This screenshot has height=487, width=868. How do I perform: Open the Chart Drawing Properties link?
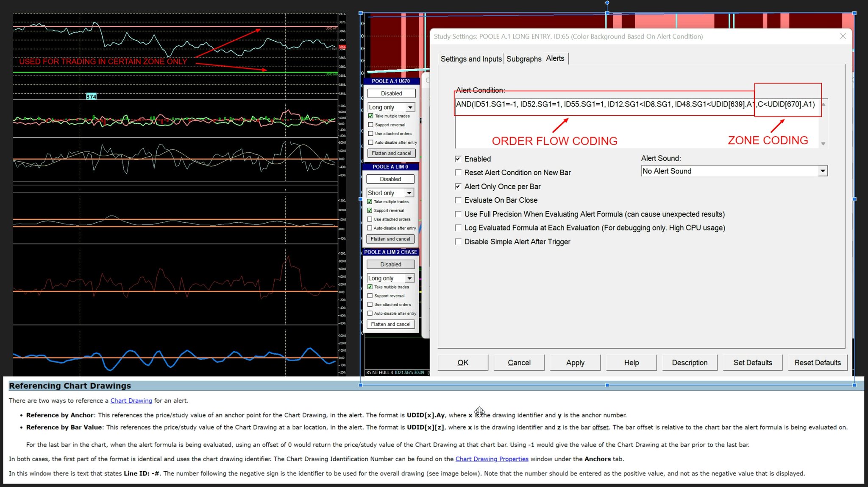pos(492,459)
